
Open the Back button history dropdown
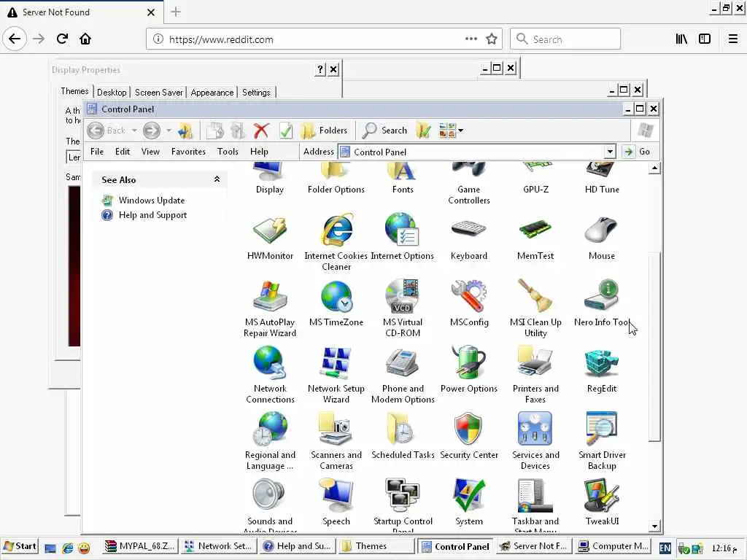[134, 130]
